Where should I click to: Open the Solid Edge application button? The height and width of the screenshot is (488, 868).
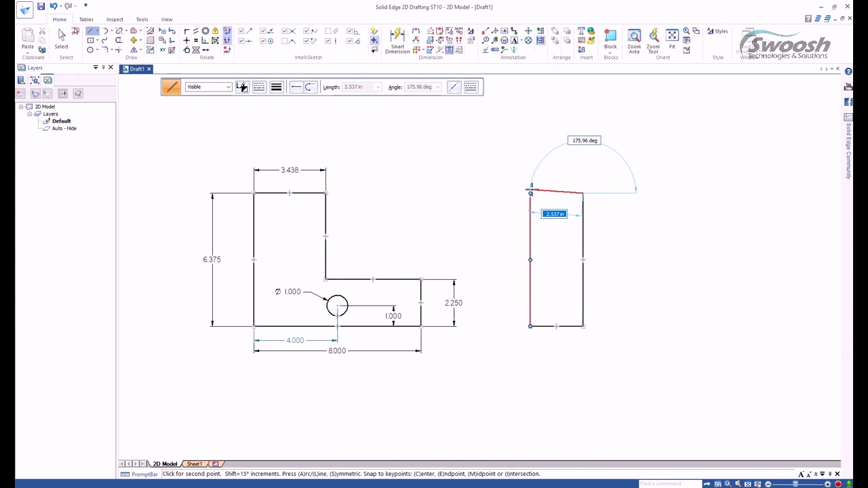[x=24, y=9]
